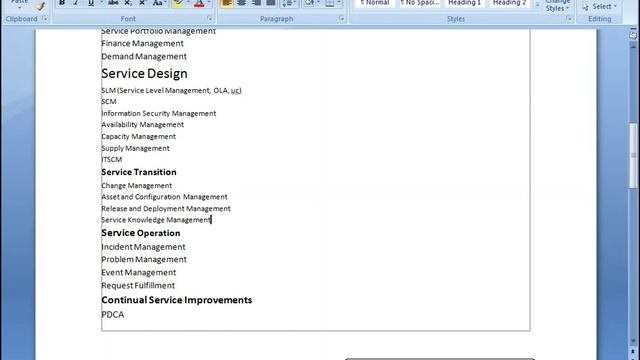Align text left

(227, 3)
